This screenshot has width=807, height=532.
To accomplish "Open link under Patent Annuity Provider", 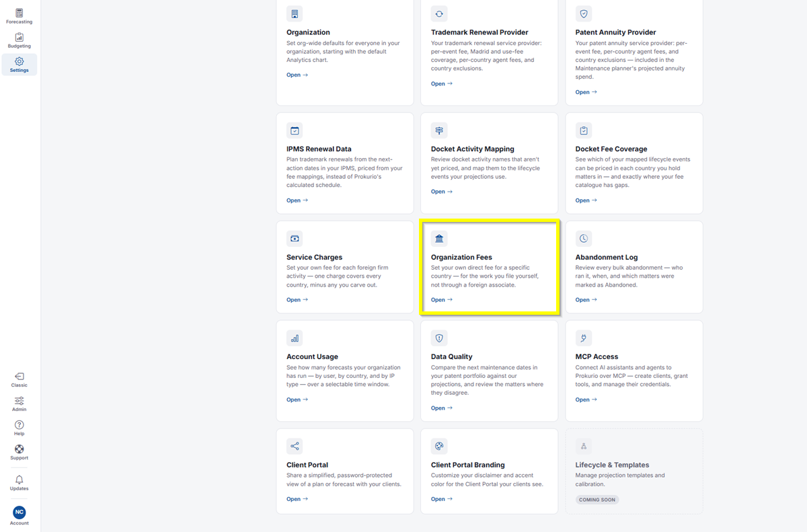I will coord(586,92).
